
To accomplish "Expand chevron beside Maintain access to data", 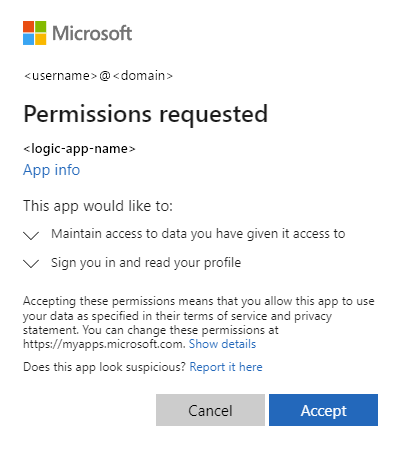I will click(x=31, y=235).
